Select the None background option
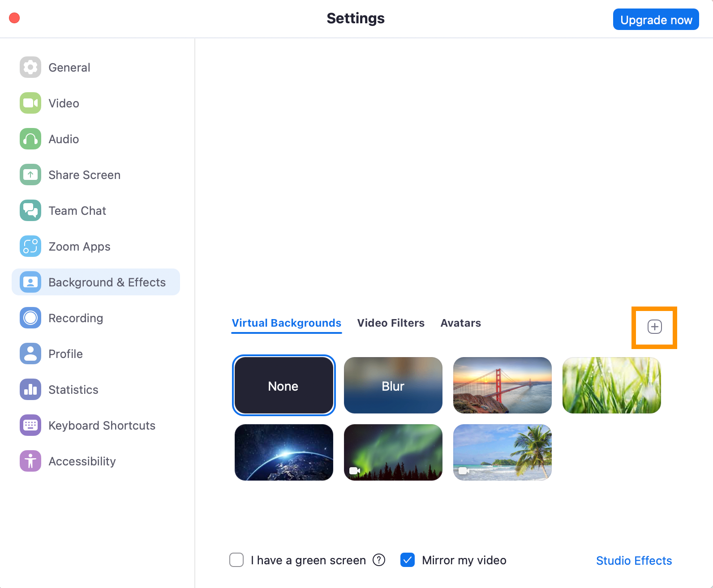Screen dimensions: 713x588 tap(284, 385)
